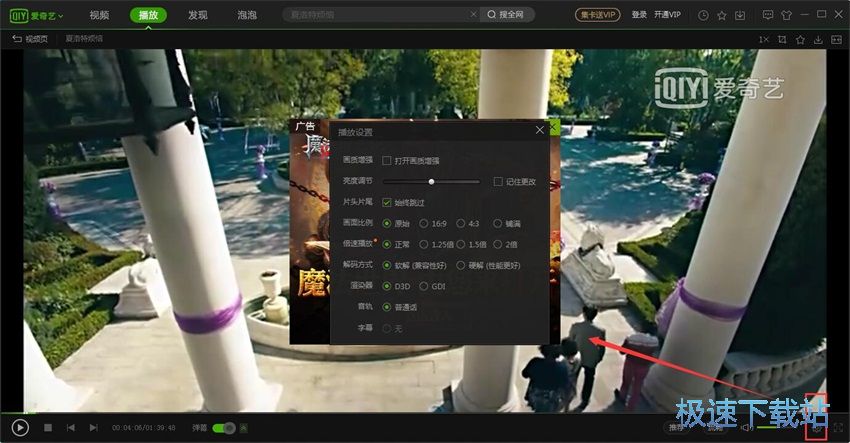Image resolution: width=850 pixels, height=443 pixels.
Task: Select 1.25倍 playback speed
Action: [436, 245]
